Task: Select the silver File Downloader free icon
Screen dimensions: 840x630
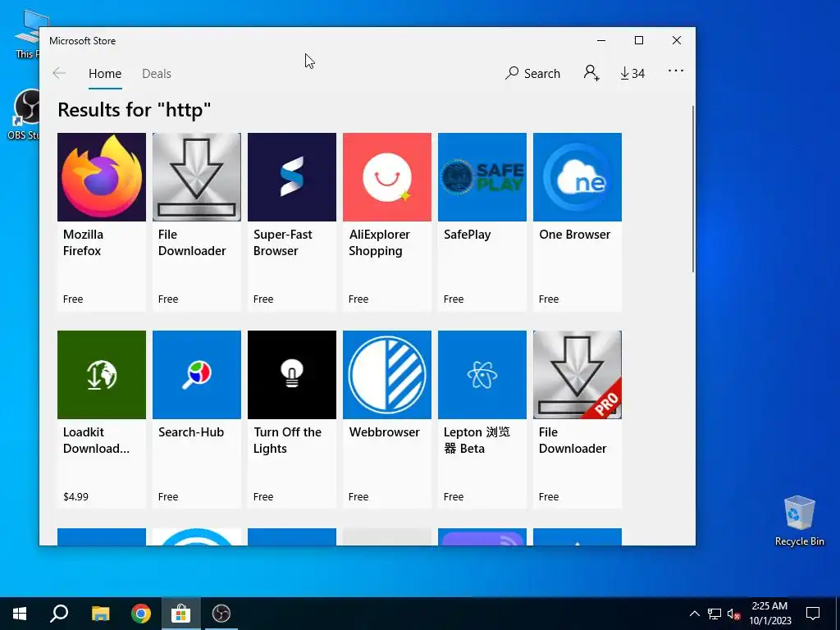Action: click(197, 177)
